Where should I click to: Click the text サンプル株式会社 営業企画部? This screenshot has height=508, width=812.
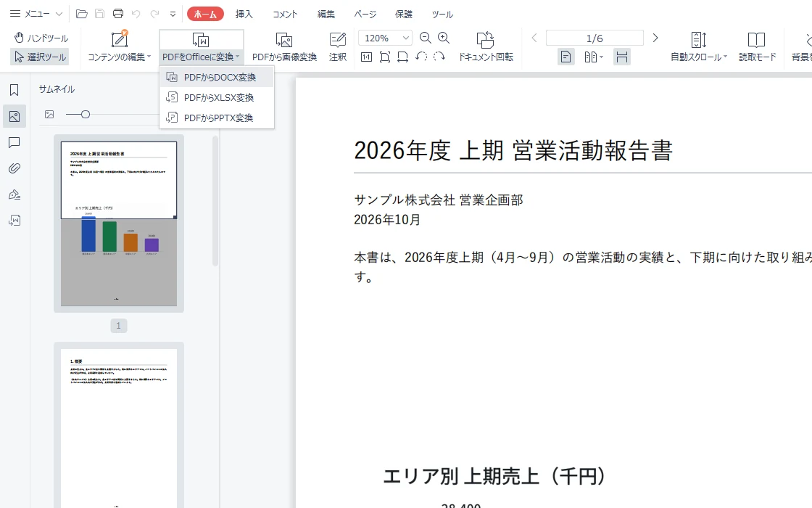coord(439,200)
